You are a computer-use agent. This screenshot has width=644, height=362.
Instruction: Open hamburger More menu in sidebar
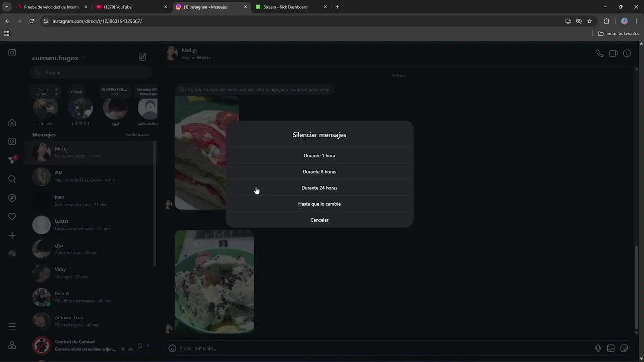pos(12,326)
